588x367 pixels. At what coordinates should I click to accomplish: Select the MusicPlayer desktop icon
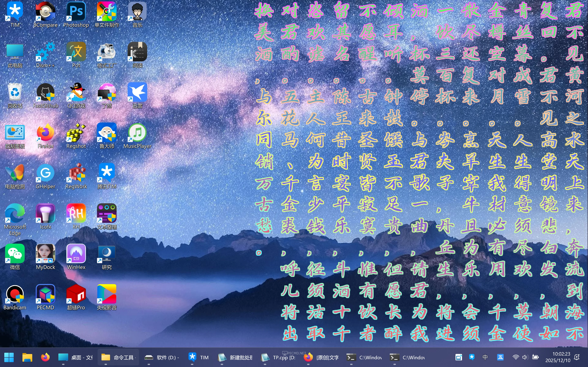(137, 133)
